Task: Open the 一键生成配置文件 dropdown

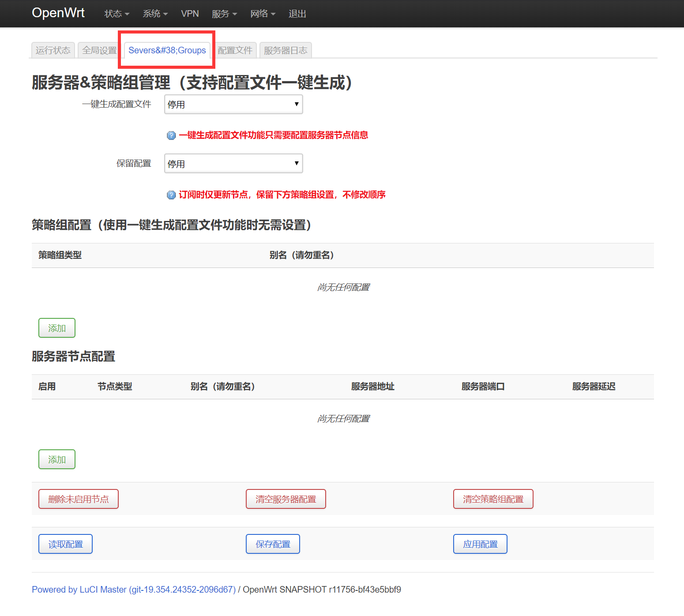Action: pyautogui.click(x=233, y=105)
